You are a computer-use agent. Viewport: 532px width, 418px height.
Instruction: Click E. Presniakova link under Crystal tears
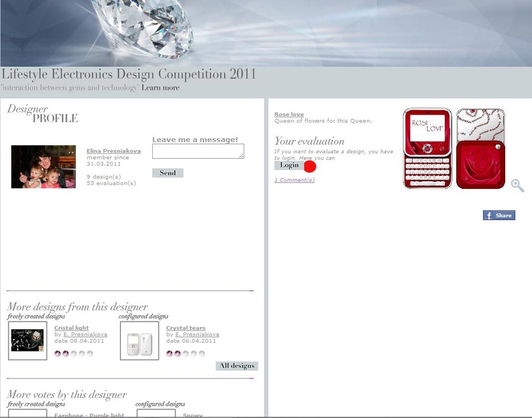[197, 334]
